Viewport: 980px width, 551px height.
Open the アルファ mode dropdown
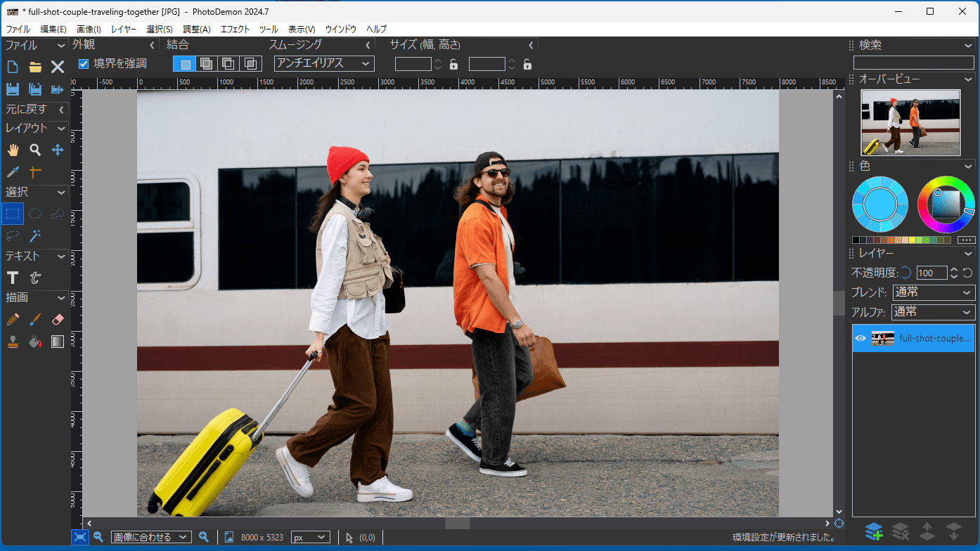934,312
